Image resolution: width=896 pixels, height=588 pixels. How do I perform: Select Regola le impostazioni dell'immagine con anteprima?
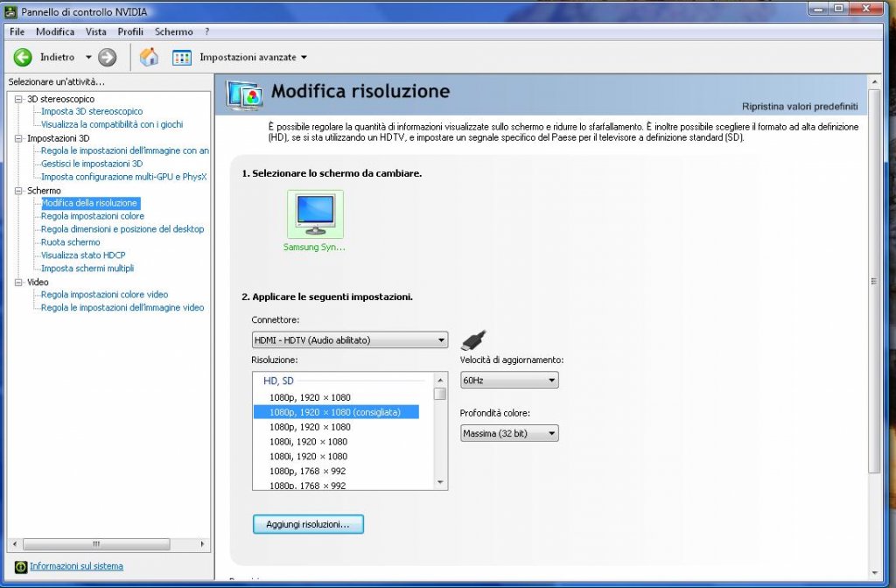coord(125,150)
